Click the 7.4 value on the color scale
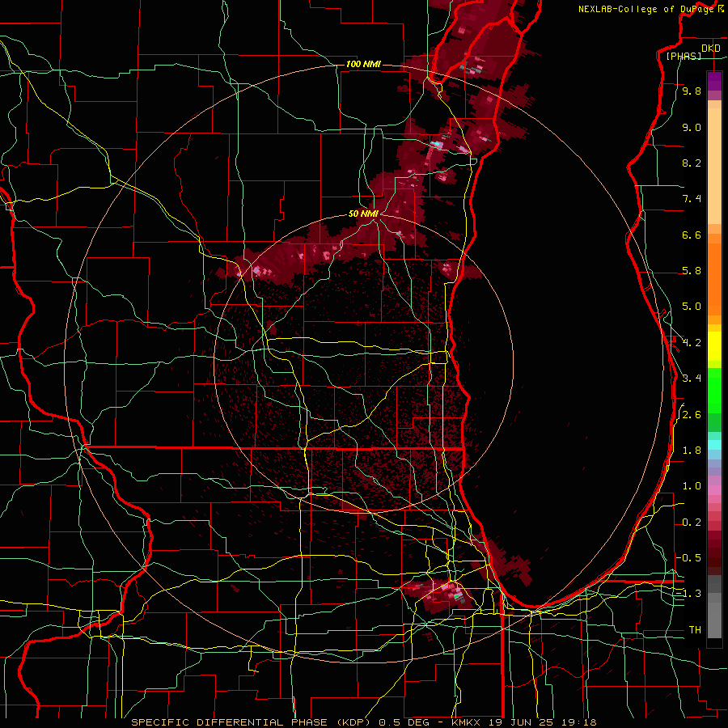The height and width of the screenshot is (728, 728). [692, 199]
